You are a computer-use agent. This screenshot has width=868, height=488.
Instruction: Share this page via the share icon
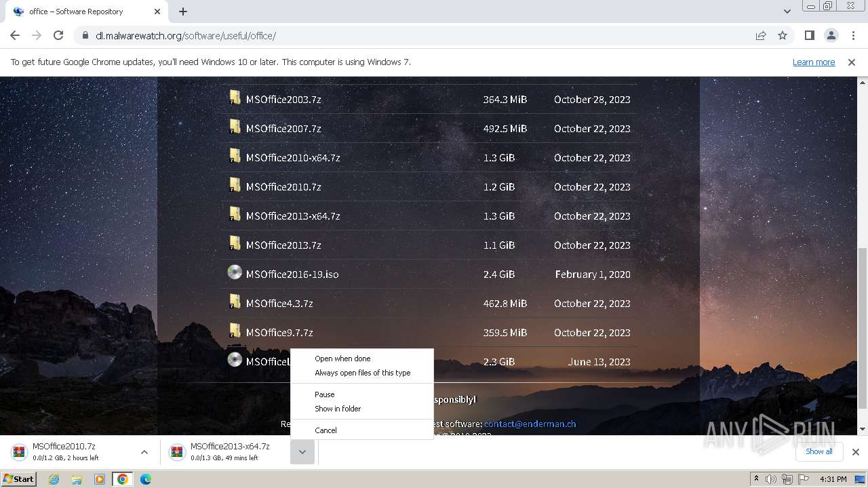click(761, 35)
